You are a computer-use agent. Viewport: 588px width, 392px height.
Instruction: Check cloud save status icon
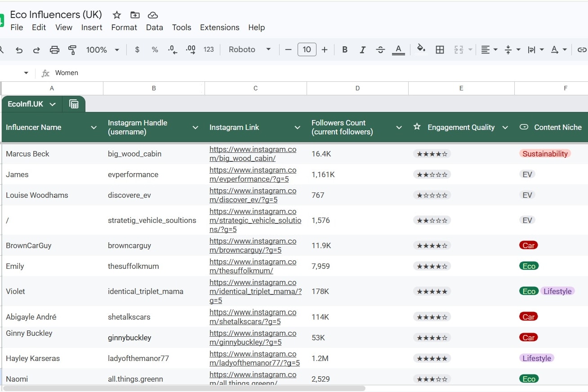(153, 15)
